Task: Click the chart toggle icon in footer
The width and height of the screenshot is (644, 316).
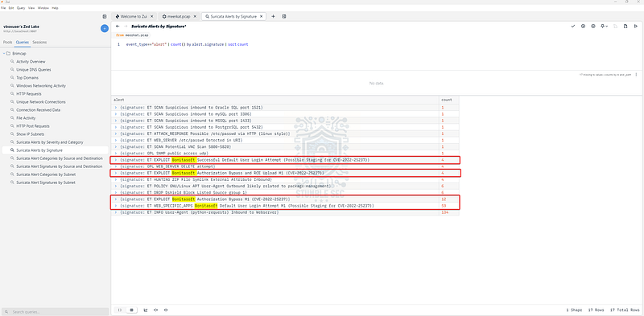Action: pos(146,310)
